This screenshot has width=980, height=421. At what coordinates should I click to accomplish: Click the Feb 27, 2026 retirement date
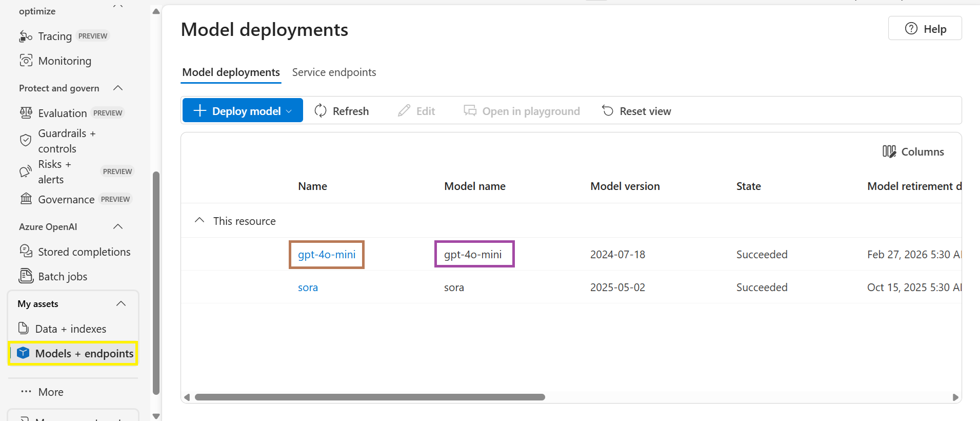pos(914,254)
